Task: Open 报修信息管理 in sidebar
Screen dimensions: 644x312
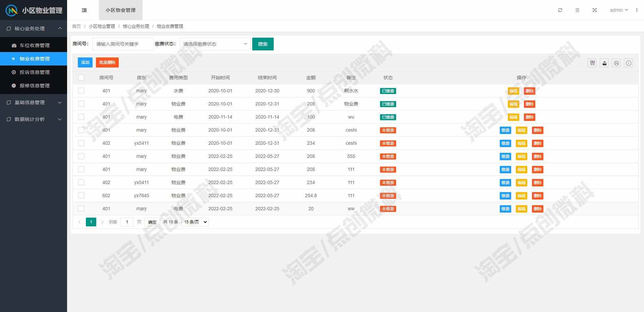Action: click(x=34, y=86)
